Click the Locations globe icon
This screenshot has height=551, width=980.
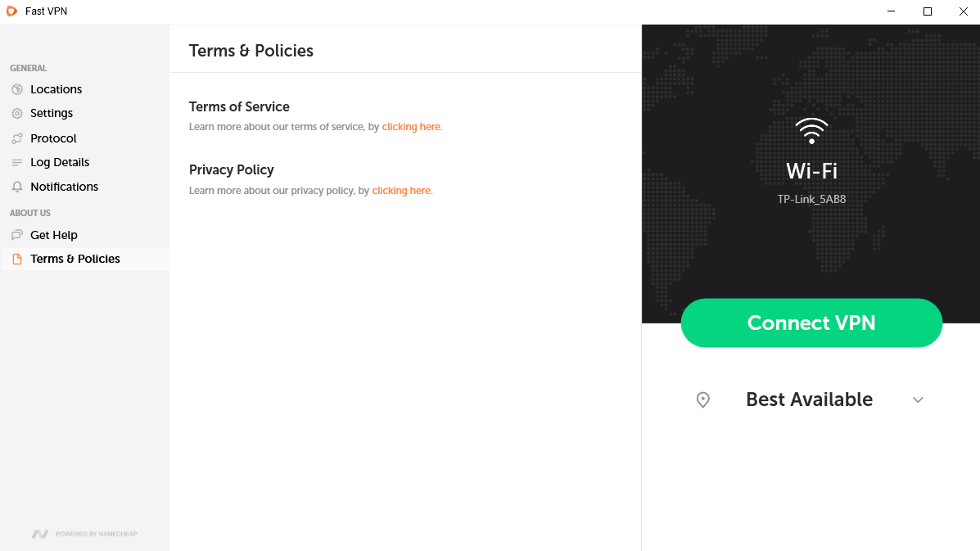point(17,89)
